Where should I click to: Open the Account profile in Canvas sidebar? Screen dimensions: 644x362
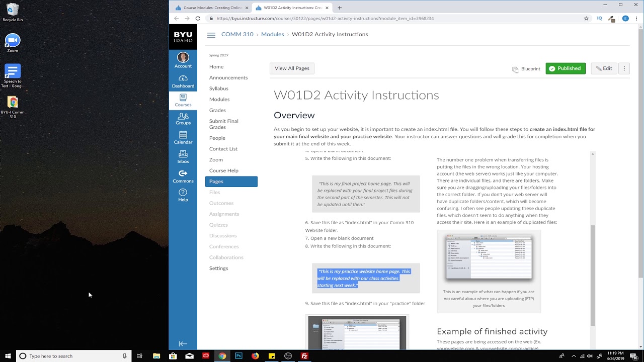click(183, 60)
